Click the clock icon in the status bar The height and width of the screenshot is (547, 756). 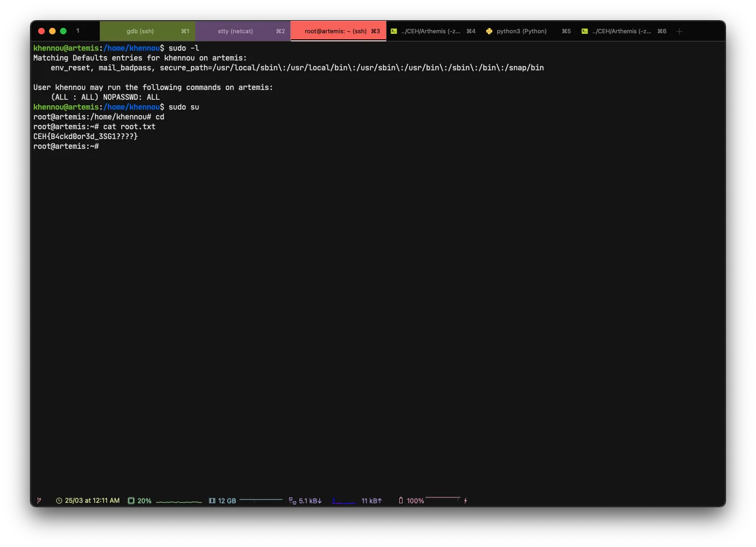pyautogui.click(x=59, y=501)
